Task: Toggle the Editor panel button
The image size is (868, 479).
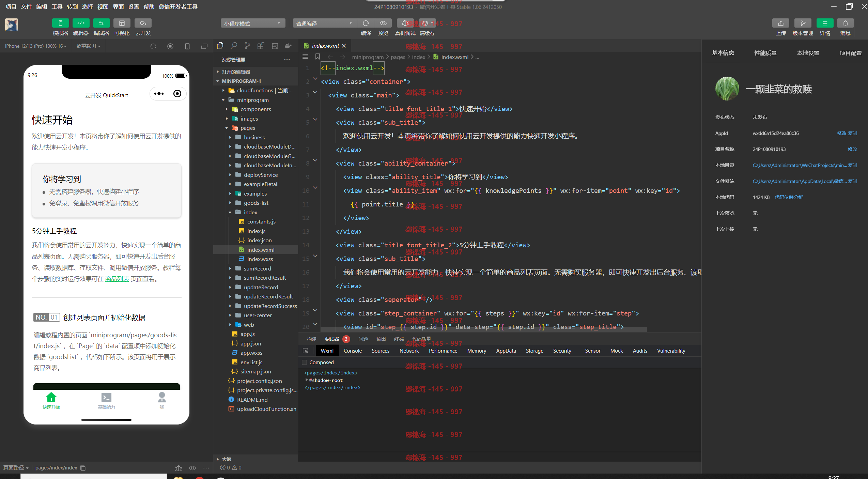Action: [x=81, y=23]
